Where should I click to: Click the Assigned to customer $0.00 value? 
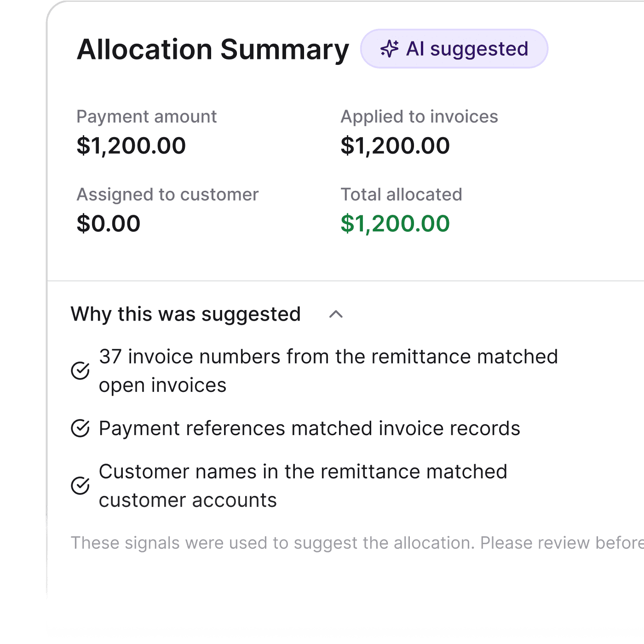[109, 224]
